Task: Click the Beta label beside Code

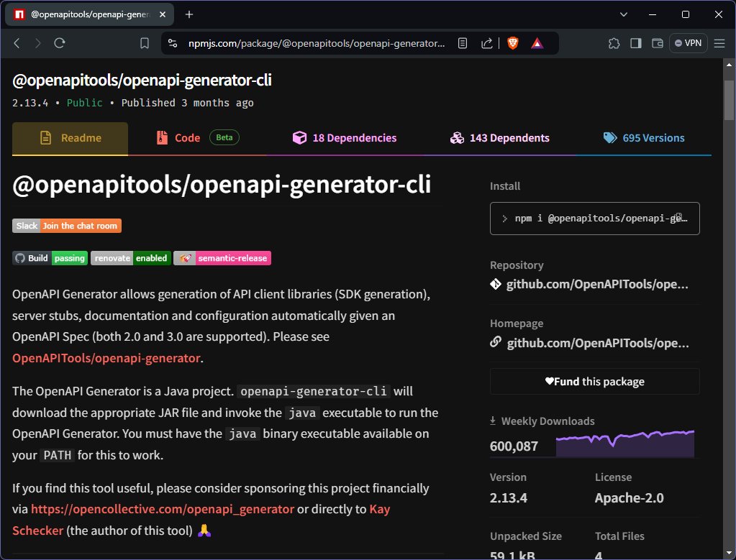Action: (224, 137)
